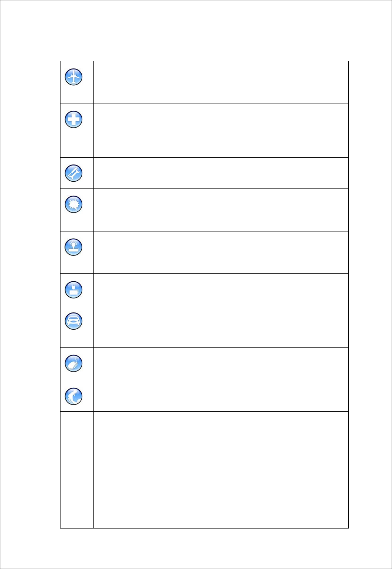Click the electric plug icon

pyautogui.click(x=74, y=290)
